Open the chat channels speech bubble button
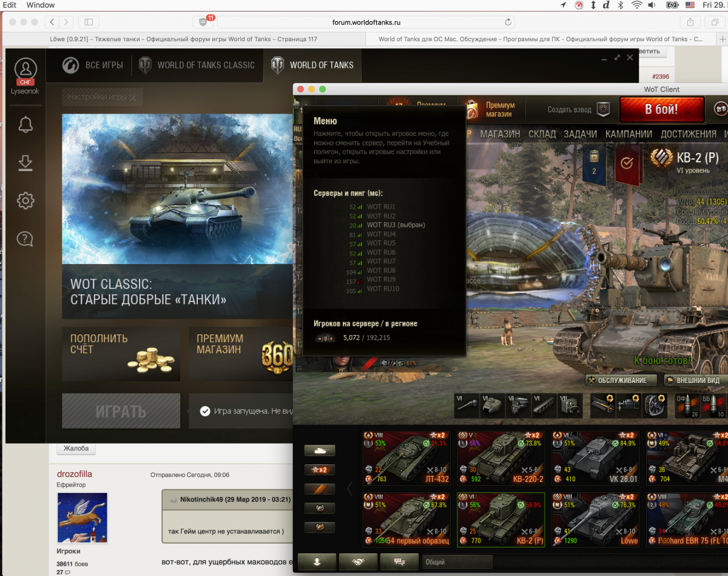The width and height of the screenshot is (728, 576). (x=399, y=562)
